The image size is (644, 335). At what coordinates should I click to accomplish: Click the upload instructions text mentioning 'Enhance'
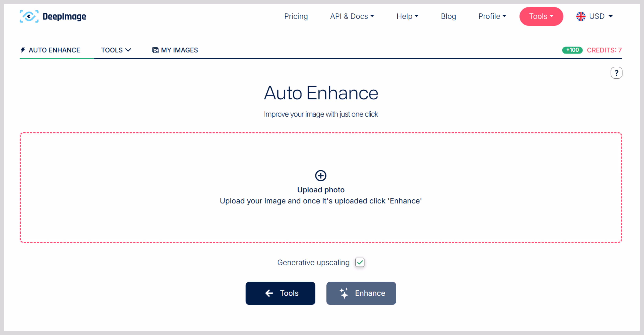321,201
